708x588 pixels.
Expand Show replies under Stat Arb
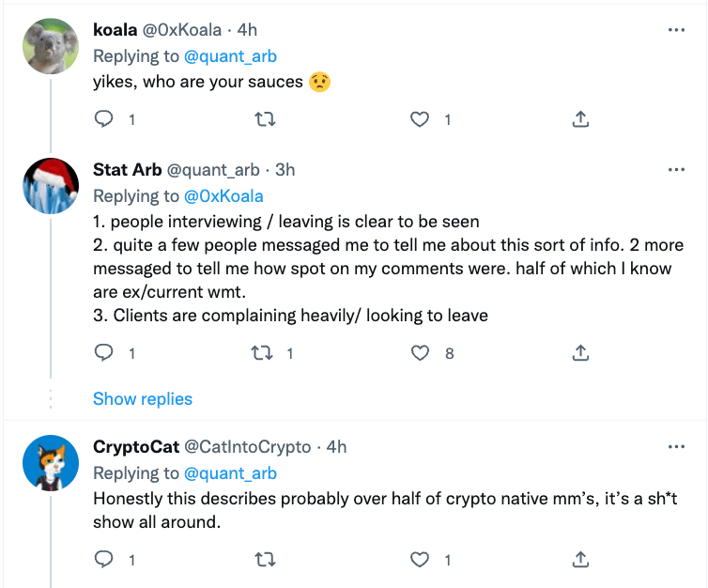(x=143, y=399)
